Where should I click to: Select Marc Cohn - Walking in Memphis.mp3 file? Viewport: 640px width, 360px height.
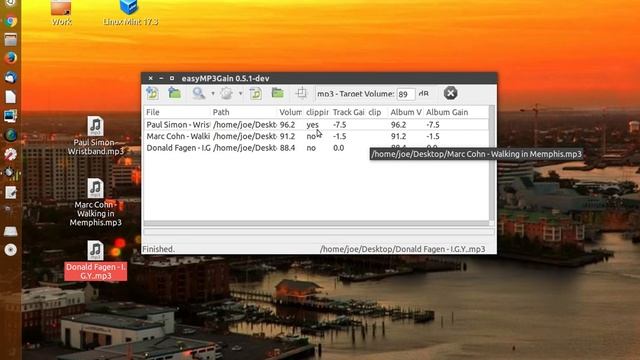(x=96, y=203)
